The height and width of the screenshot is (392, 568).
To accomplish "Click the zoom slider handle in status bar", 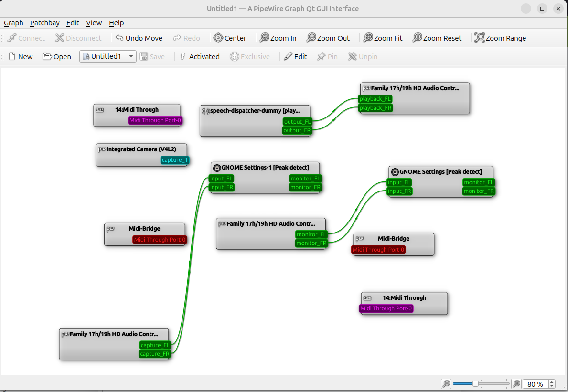I will coord(475,384).
